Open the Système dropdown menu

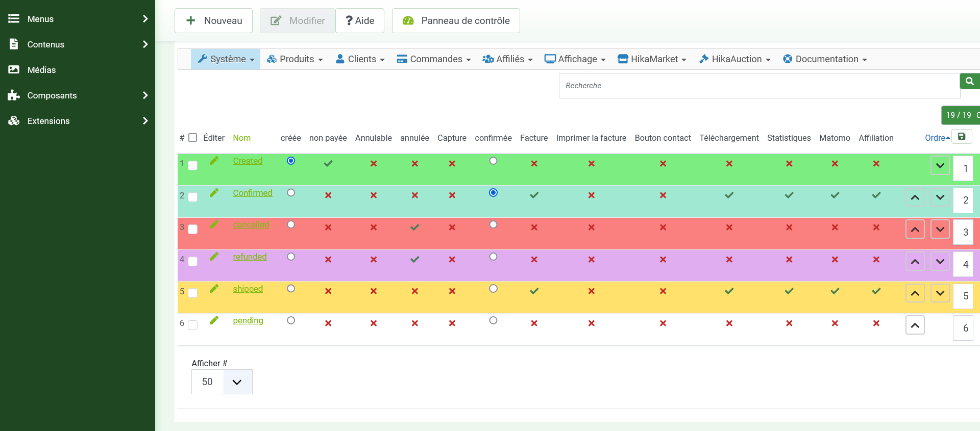(x=226, y=59)
